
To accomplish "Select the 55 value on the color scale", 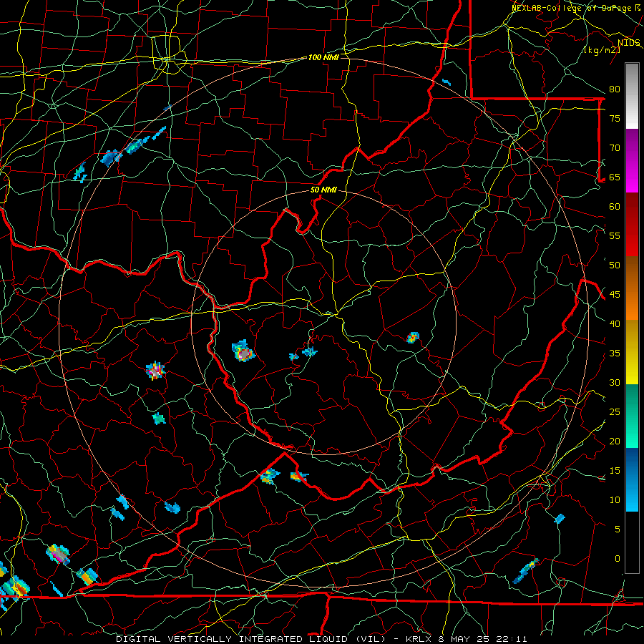I will 615,235.
